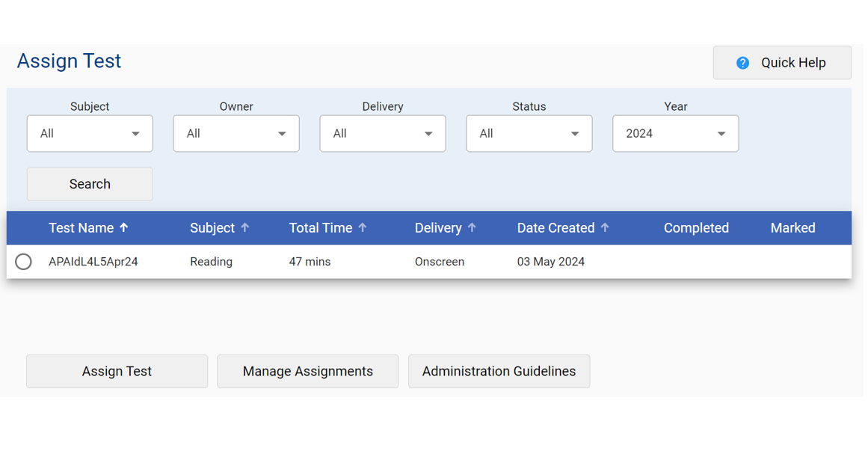The height and width of the screenshot is (454, 868).
Task: Open the Status filter dropdown
Action: [x=529, y=133]
